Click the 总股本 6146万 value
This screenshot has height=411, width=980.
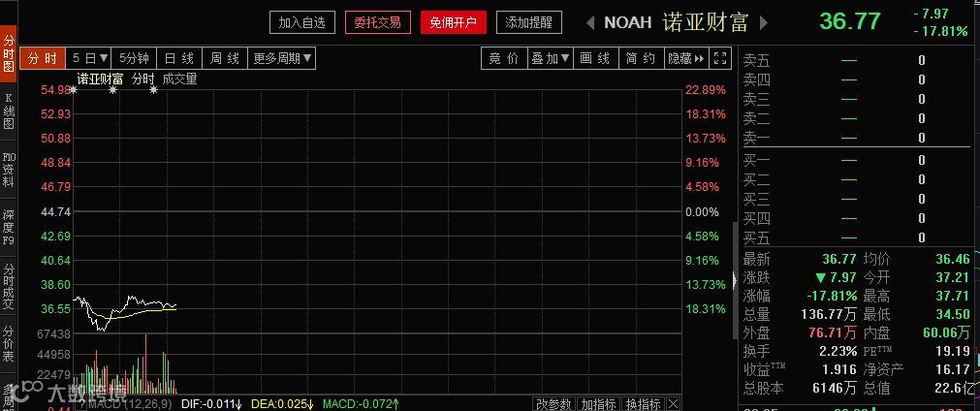point(835,389)
